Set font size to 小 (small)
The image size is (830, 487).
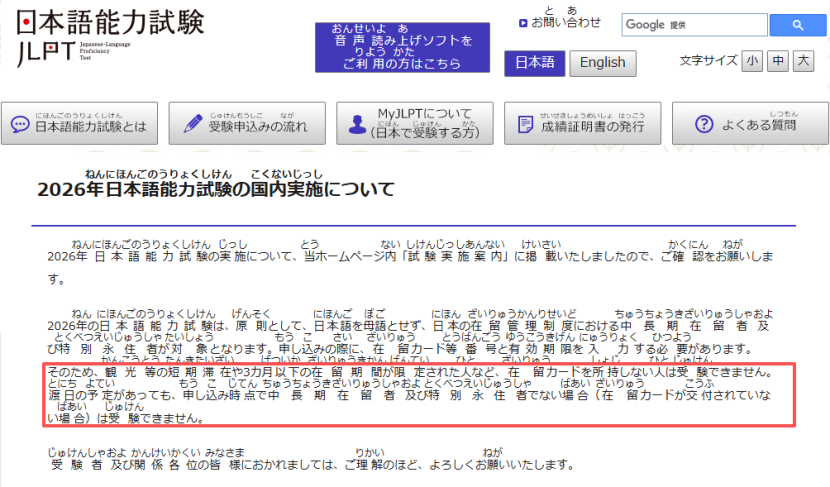tap(752, 61)
